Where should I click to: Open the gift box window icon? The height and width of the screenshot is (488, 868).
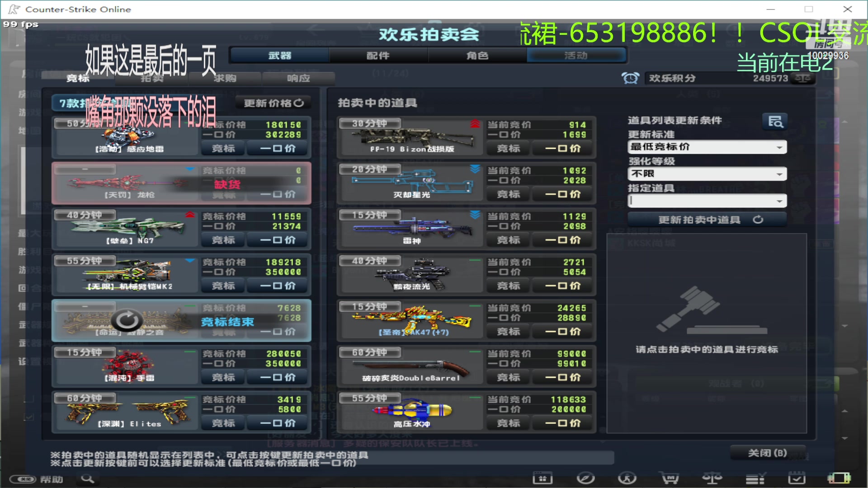click(542, 478)
